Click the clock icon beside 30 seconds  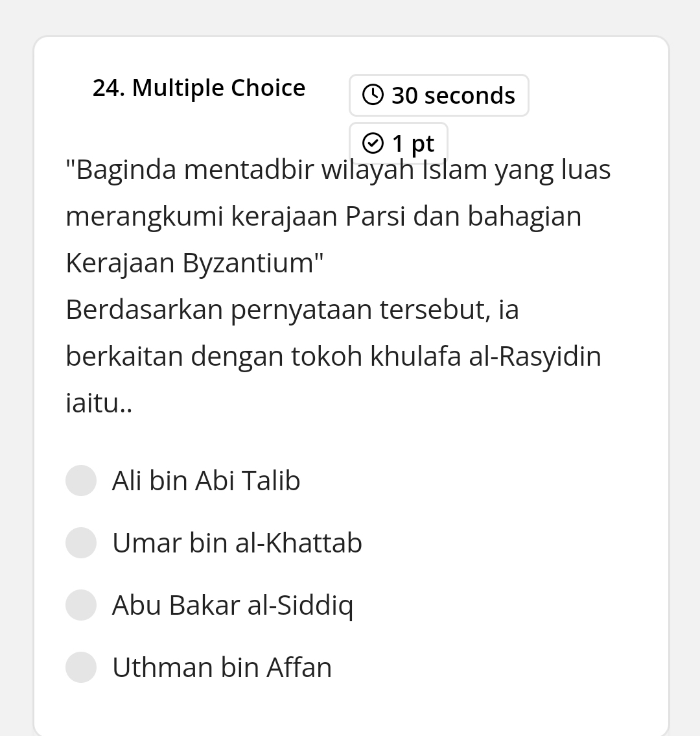pos(373,95)
